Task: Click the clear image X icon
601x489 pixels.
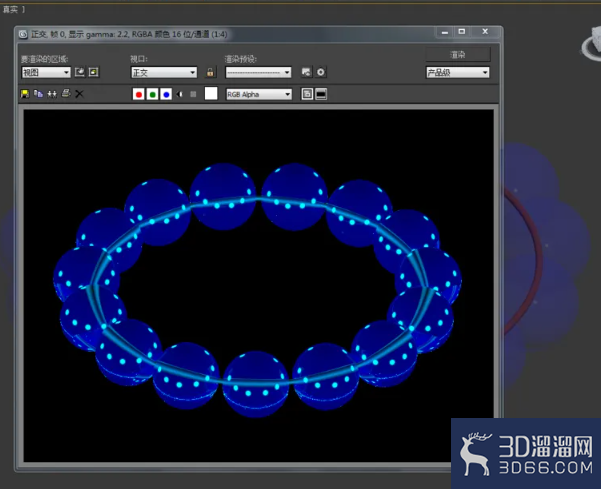Action: coord(79,94)
